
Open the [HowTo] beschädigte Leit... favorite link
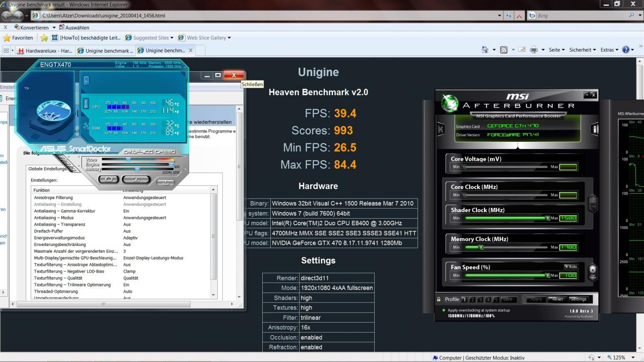(x=86, y=38)
